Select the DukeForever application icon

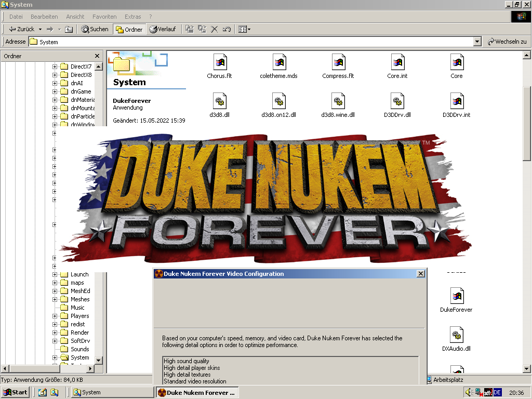pos(456,296)
